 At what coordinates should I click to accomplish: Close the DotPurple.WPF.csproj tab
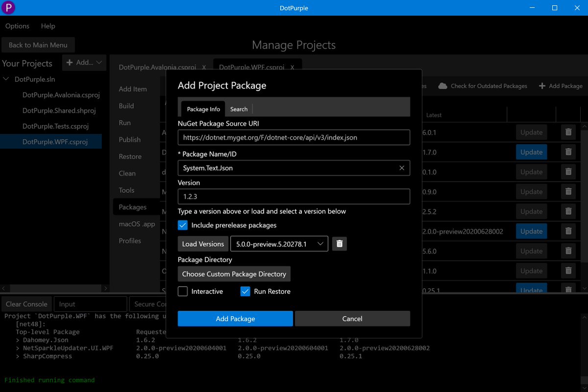click(292, 68)
